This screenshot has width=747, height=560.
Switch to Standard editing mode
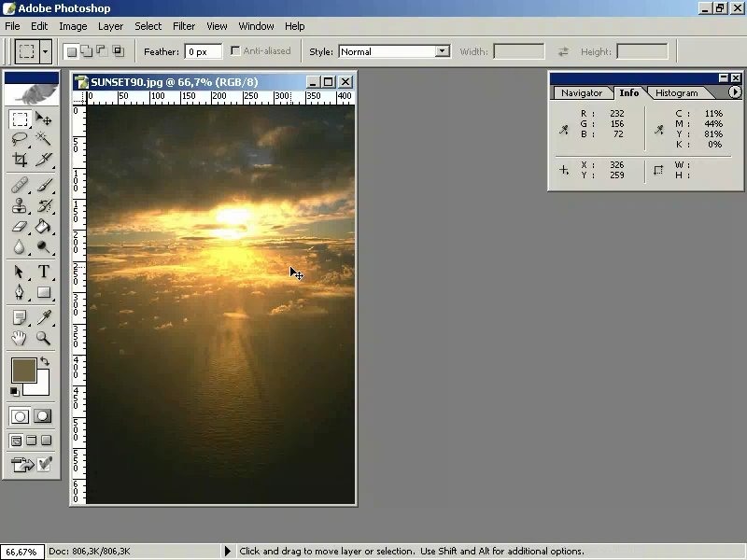coord(20,416)
